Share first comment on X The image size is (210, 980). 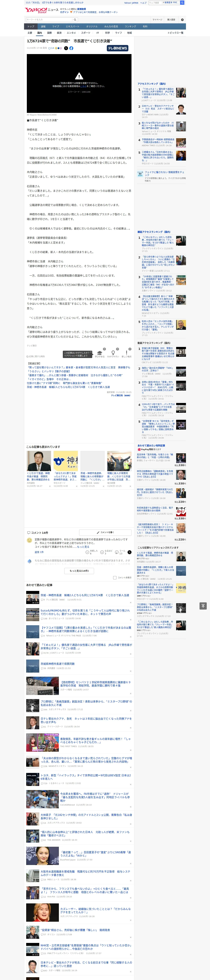130,552
